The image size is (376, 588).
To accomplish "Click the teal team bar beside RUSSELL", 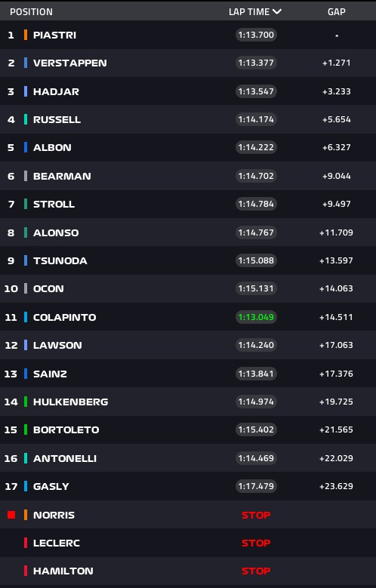I will tap(26, 119).
